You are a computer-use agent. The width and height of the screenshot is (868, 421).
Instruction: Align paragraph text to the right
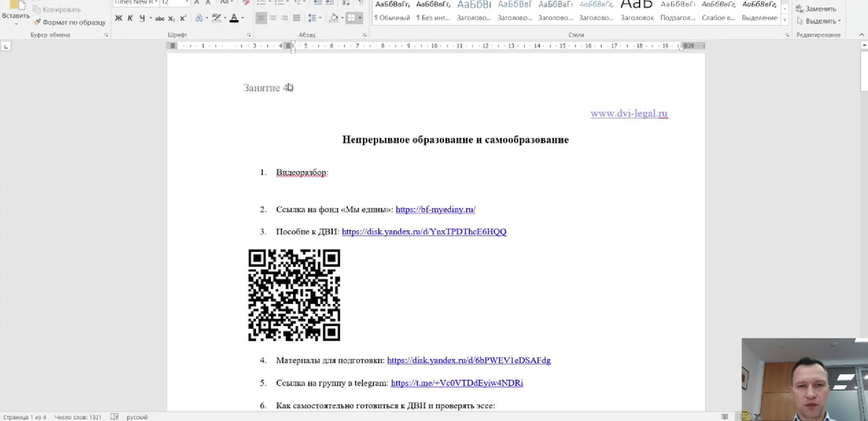285,18
